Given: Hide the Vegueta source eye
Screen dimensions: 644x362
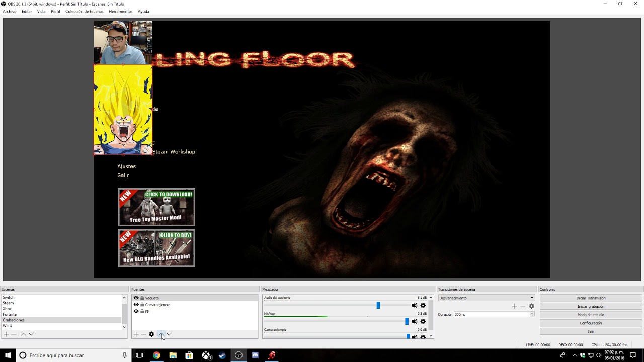Looking at the screenshot, I should click(x=136, y=298).
